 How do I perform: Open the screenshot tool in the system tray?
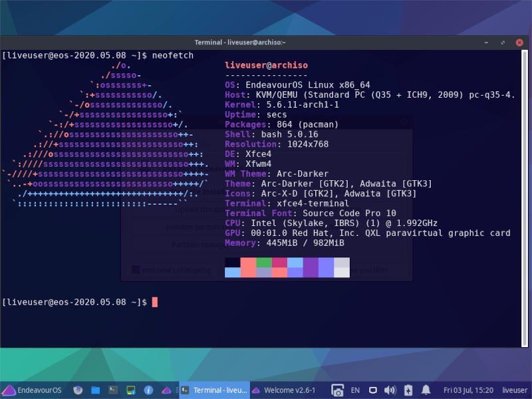tap(338, 390)
